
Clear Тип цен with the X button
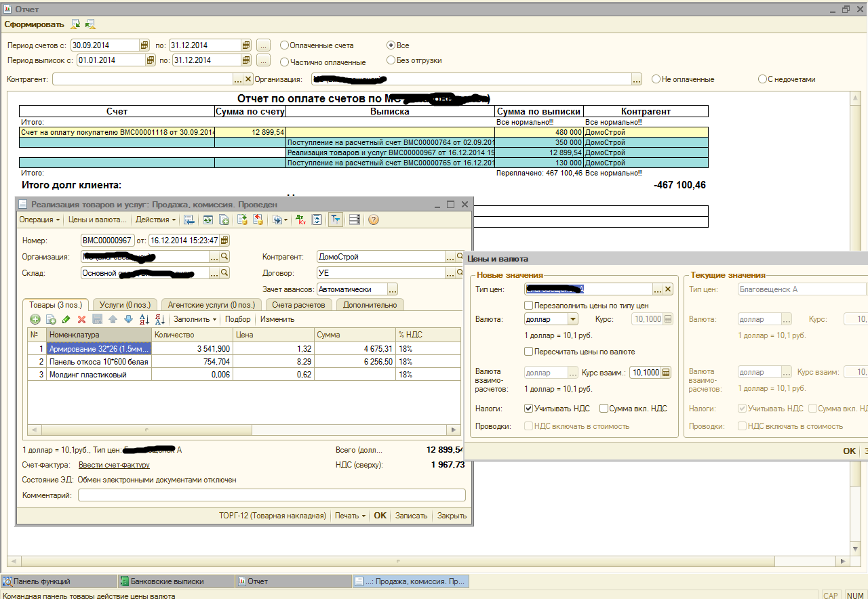(668, 289)
